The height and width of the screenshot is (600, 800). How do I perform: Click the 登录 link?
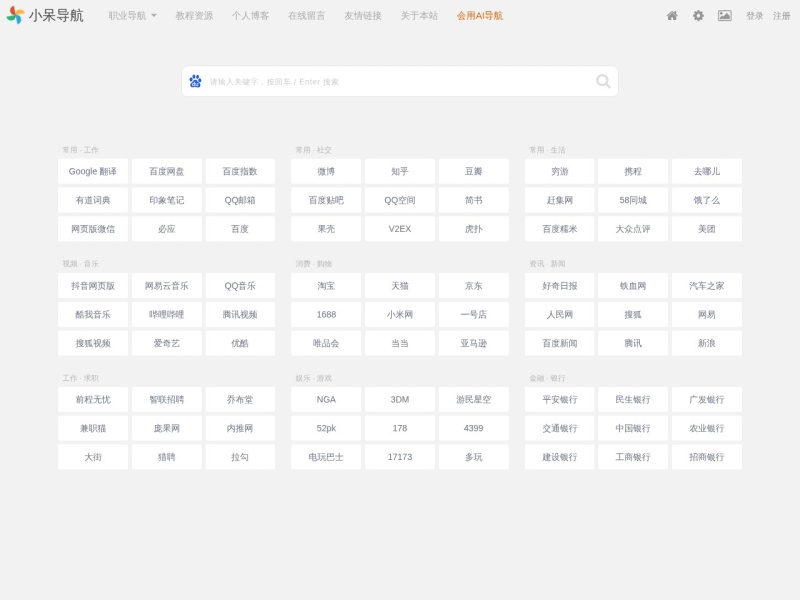point(755,16)
